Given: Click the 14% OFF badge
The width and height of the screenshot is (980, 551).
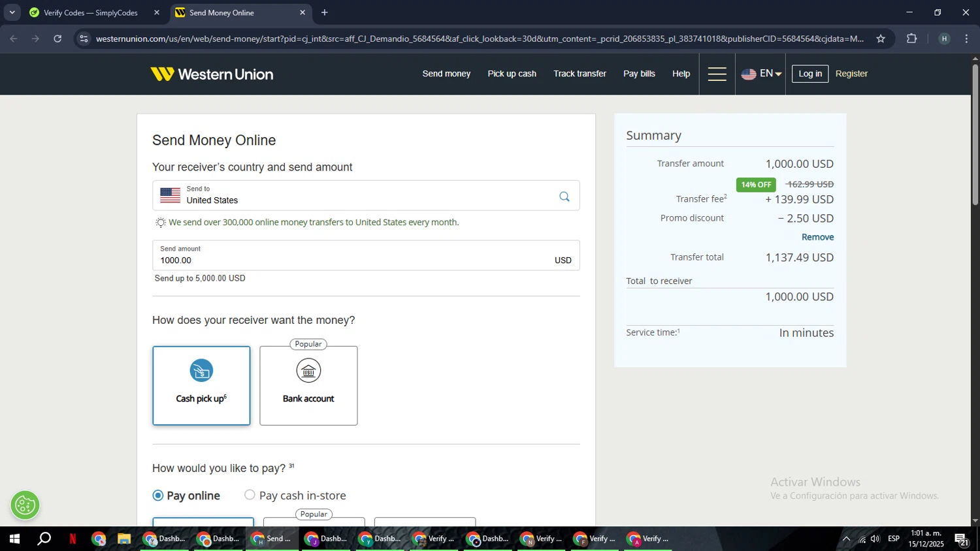Looking at the screenshot, I should coord(756,185).
